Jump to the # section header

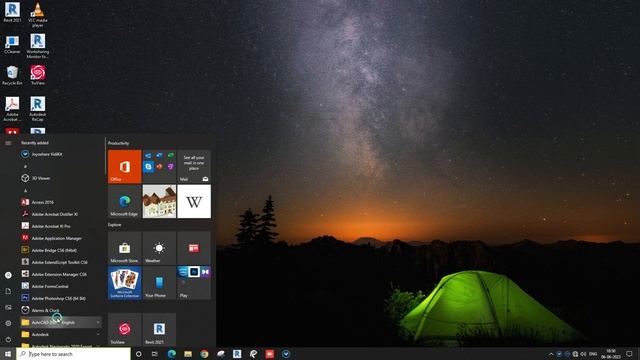(x=25, y=167)
